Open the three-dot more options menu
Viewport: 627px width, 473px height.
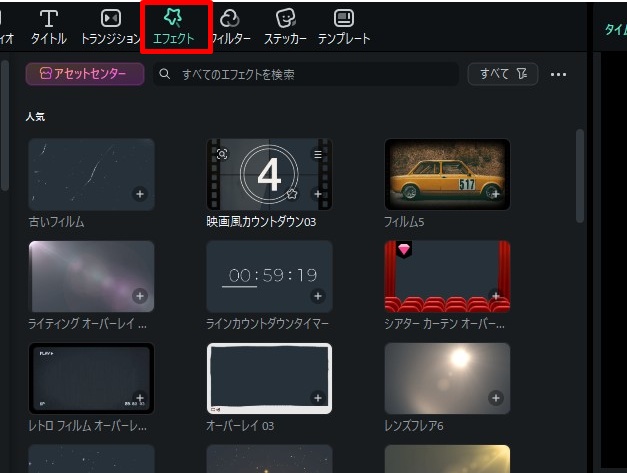click(x=558, y=75)
